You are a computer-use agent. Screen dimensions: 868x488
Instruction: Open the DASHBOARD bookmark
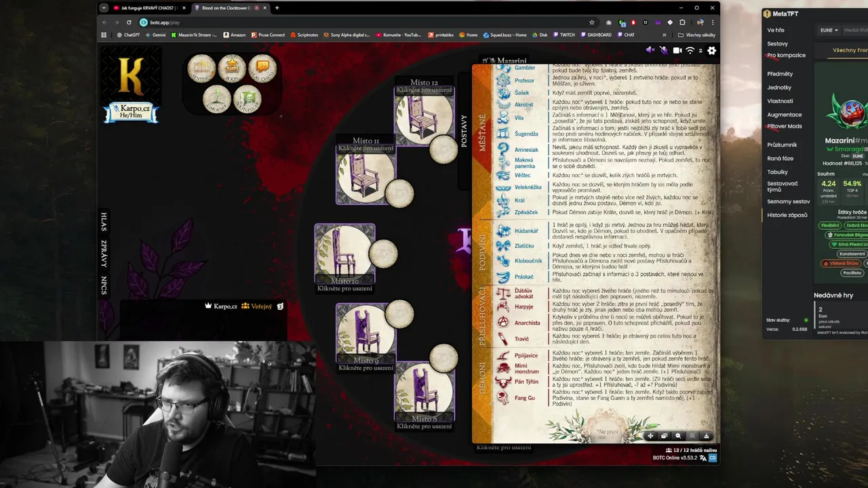[595, 35]
